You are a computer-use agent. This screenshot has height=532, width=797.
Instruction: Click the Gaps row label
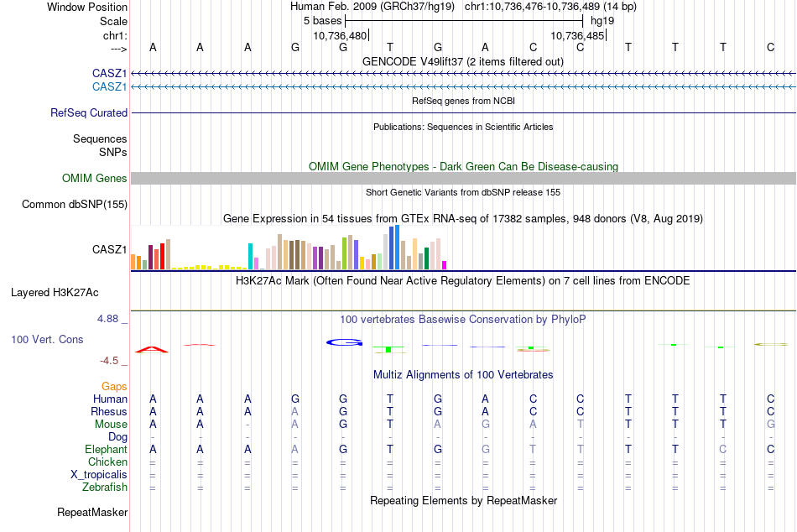114,387
